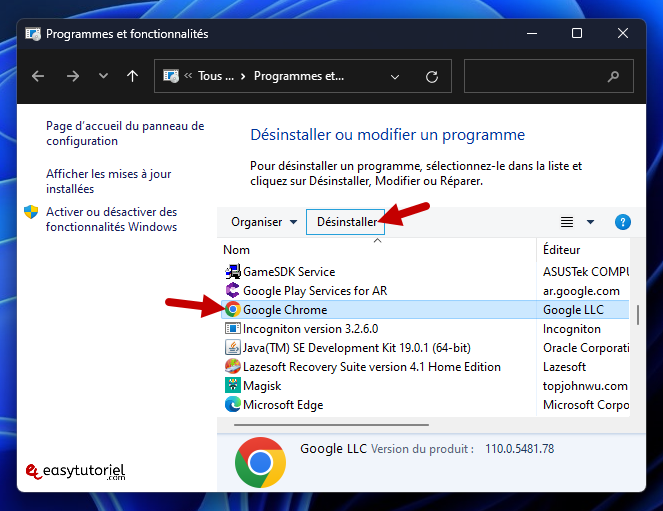The height and width of the screenshot is (511, 663).
Task: Click the GameSDK Service icon
Action: click(x=233, y=272)
